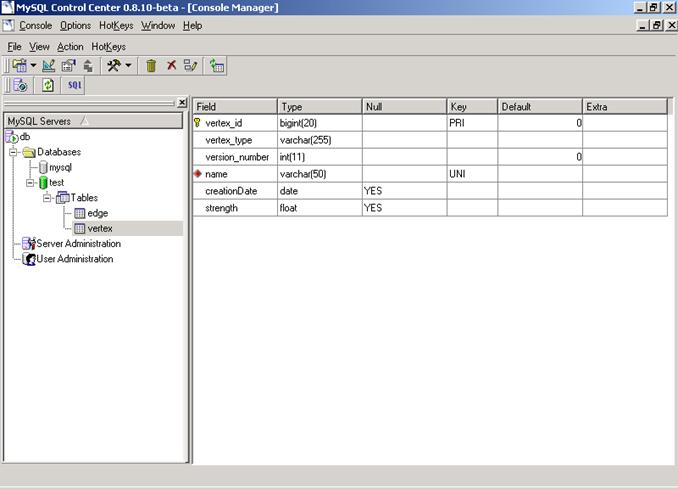Sort by the Key column header
The height and width of the screenshot is (489, 678).
pos(472,106)
